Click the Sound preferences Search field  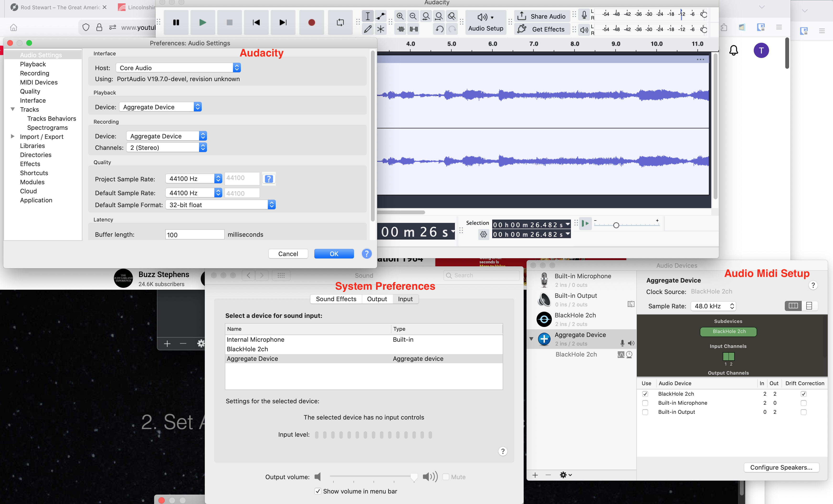[x=481, y=275]
